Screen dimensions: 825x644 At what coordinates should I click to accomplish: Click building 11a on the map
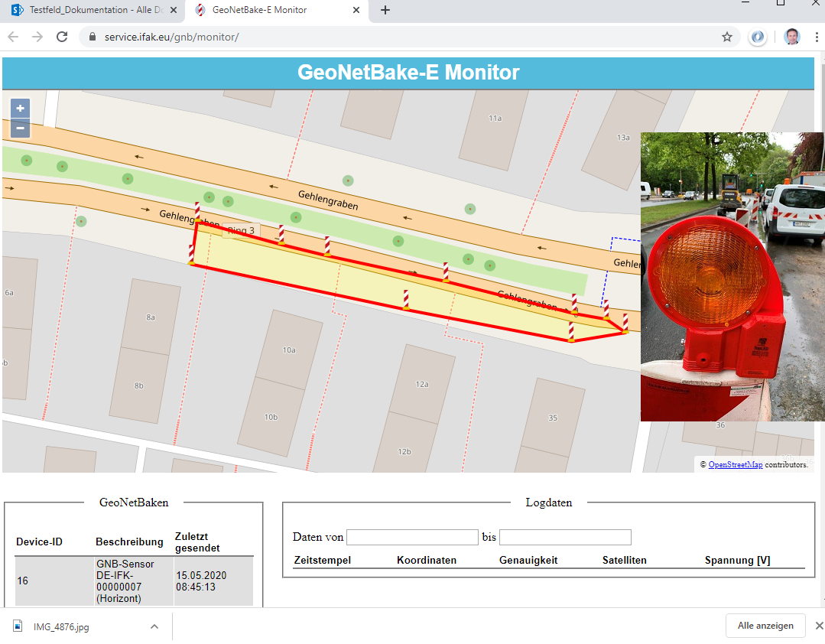[x=495, y=119]
